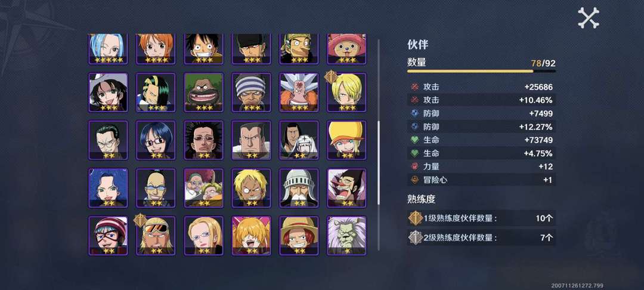Select Tashigi with red glasses
Screen dimensions: 644x290
[156, 140]
